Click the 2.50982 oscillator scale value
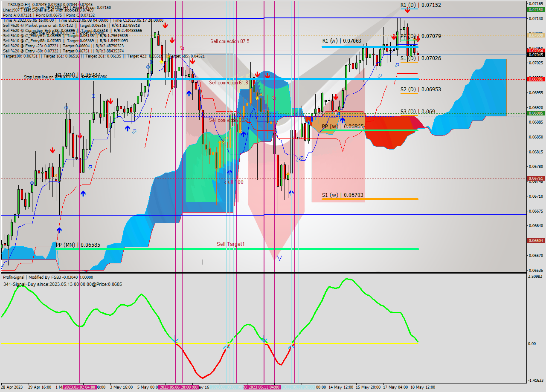The height and width of the screenshot is (392, 546). (536, 277)
